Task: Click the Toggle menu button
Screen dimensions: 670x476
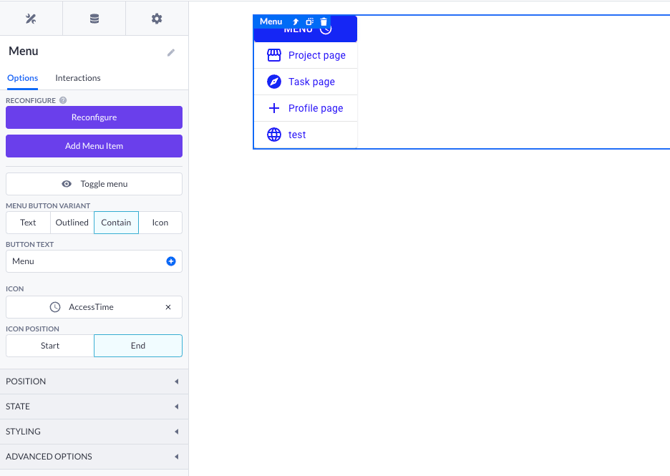Action: tap(94, 184)
